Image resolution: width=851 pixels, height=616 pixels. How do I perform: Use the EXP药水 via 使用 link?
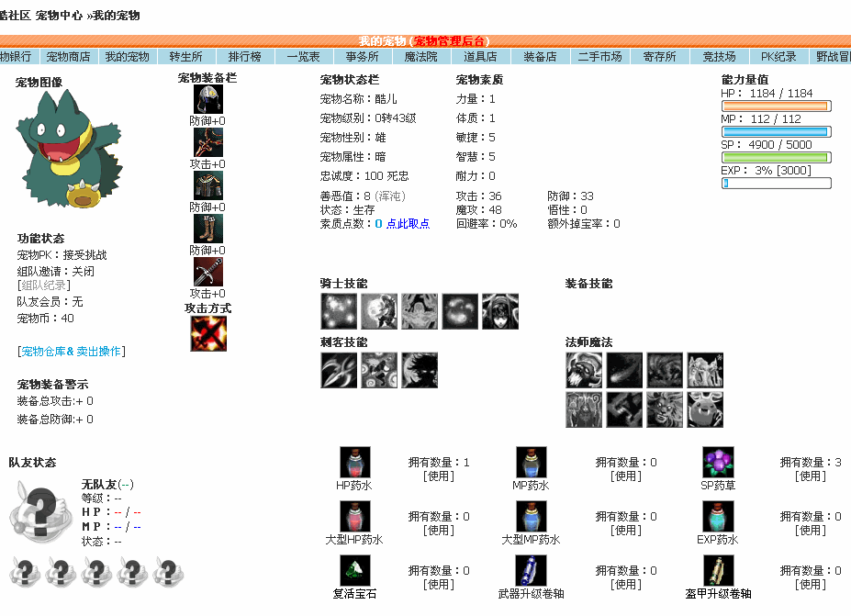(811, 531)
